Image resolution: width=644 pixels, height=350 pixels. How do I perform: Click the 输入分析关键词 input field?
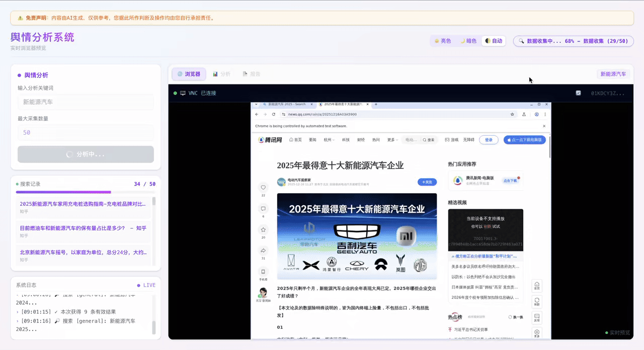coord(86,102)
